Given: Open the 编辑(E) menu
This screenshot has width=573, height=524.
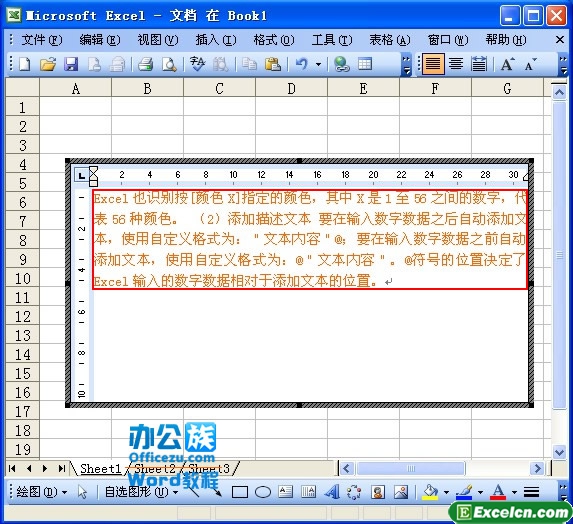Looking at the screenshot, I should 100,40.
